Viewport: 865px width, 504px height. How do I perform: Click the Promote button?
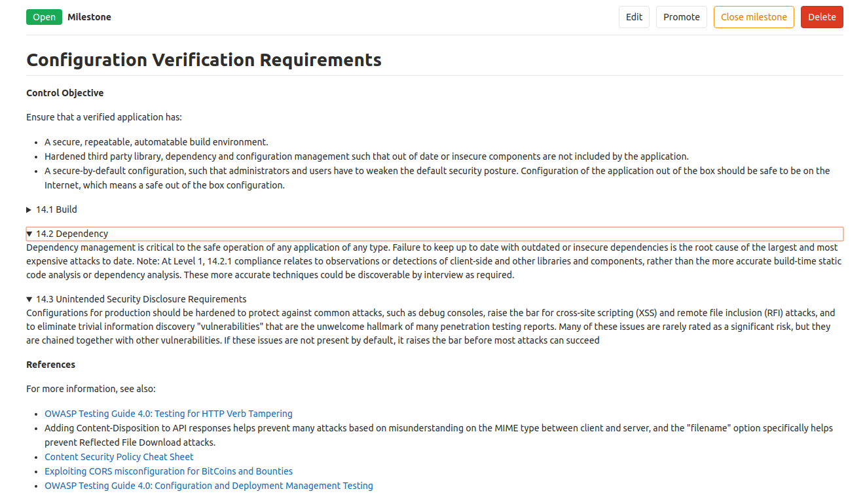tap(681, 16)
